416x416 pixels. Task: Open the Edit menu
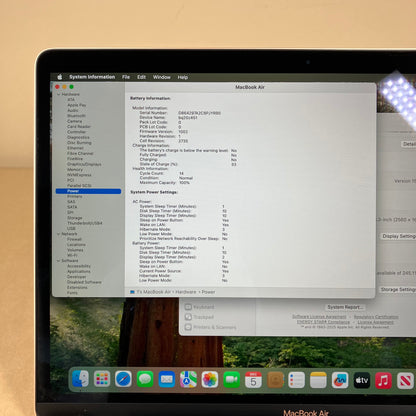(141, 77)
